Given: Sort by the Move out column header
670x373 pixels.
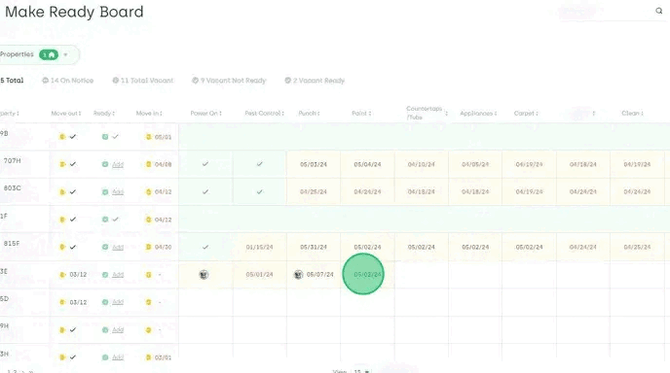Looking at the screenshot, I should click(x=66, y=113).
